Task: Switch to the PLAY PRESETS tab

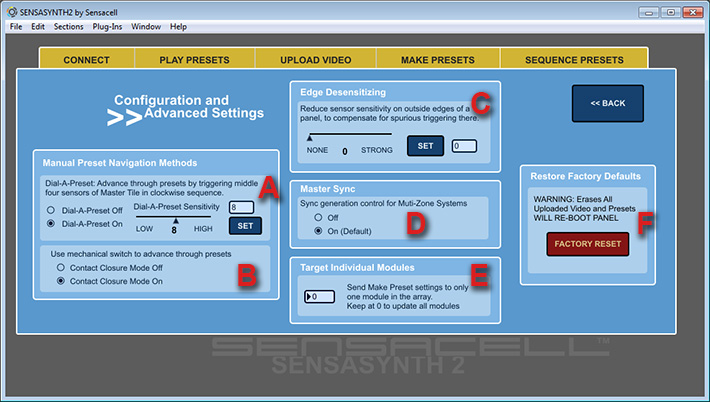Action: coord(194,59)
